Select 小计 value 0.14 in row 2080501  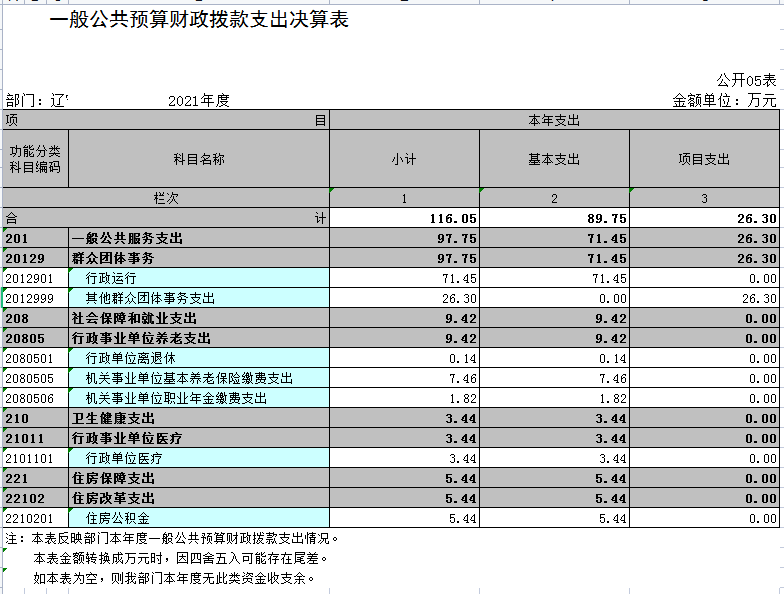[x=404, y=358]
